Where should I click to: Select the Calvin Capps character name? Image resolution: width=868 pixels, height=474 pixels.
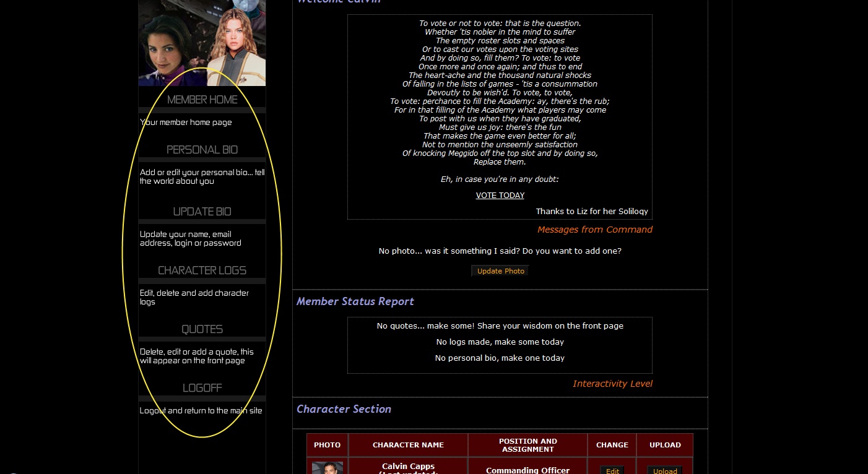click(408, 467)
